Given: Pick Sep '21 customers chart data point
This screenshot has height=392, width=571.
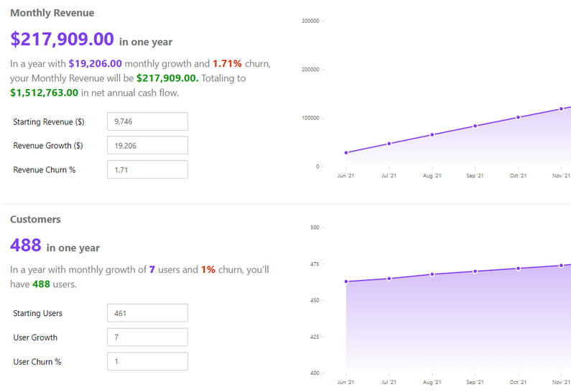Looking at the screenshot, I should click(475, 271).
